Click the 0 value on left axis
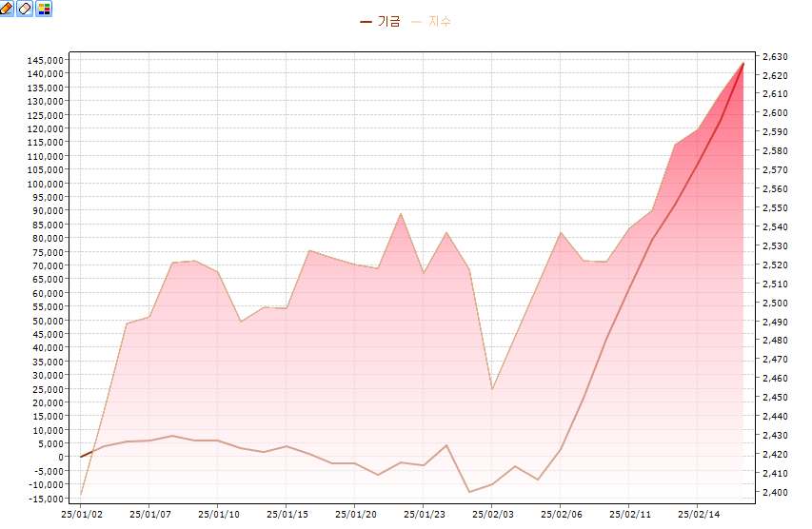The image size is (812, 529). coord(59,457)
